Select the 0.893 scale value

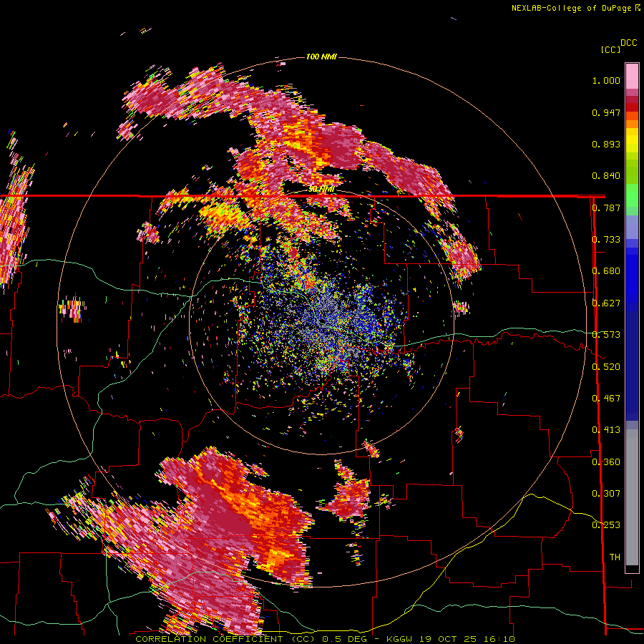click(606, 144)
